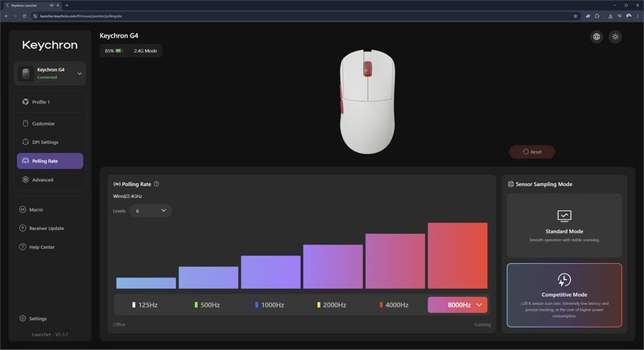Image resolution: width=644 pixels, height=350 pixels.
Task: Click the browser address bar URL
Action: (81, 16)
